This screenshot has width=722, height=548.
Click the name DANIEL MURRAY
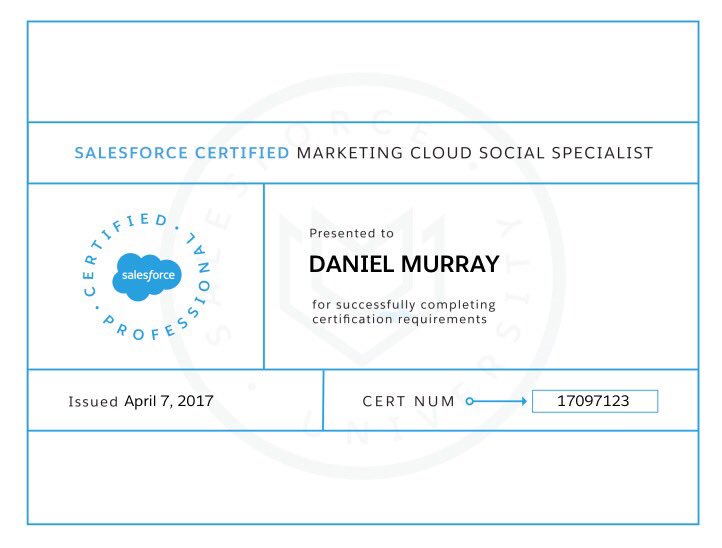404,264
